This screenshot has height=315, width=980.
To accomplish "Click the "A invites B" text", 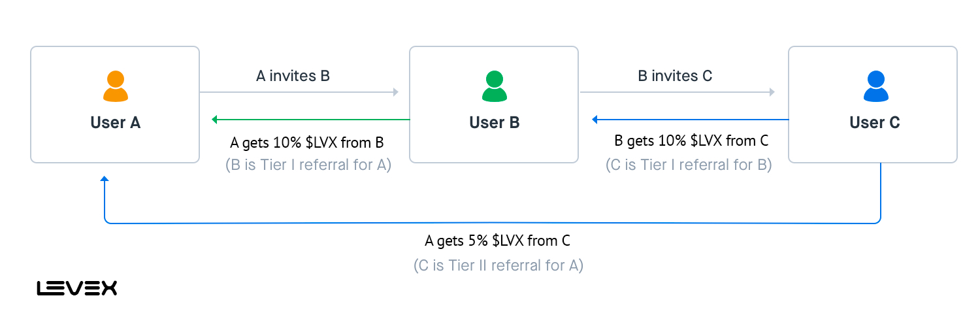I will 293,76.
